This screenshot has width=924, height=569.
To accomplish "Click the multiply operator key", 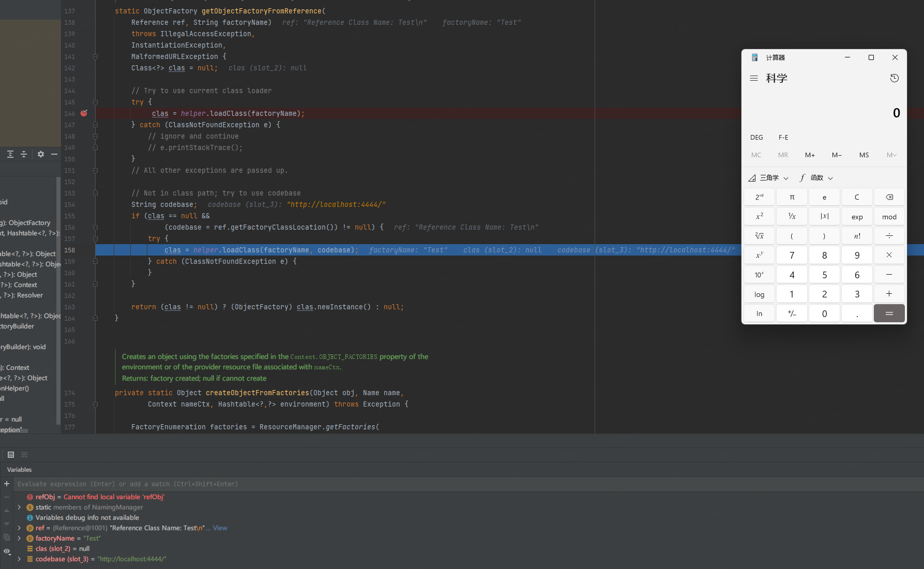I will [x=889, y=255].
